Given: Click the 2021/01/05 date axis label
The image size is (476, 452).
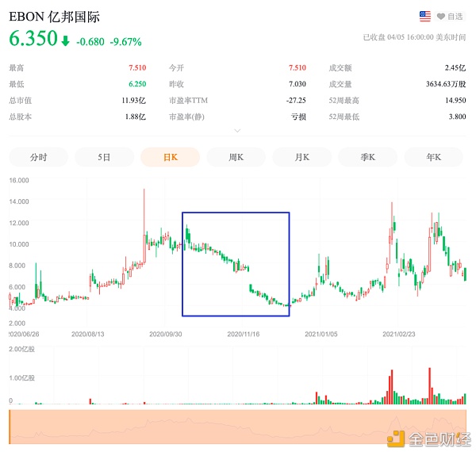Looking at the screenshot, I should [321, 335].
